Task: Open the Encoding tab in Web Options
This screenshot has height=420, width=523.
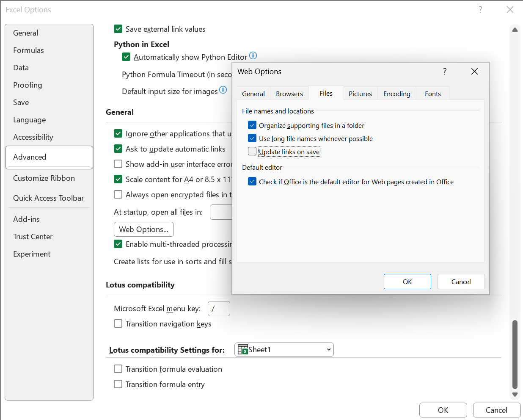Action: coord(396,93)
